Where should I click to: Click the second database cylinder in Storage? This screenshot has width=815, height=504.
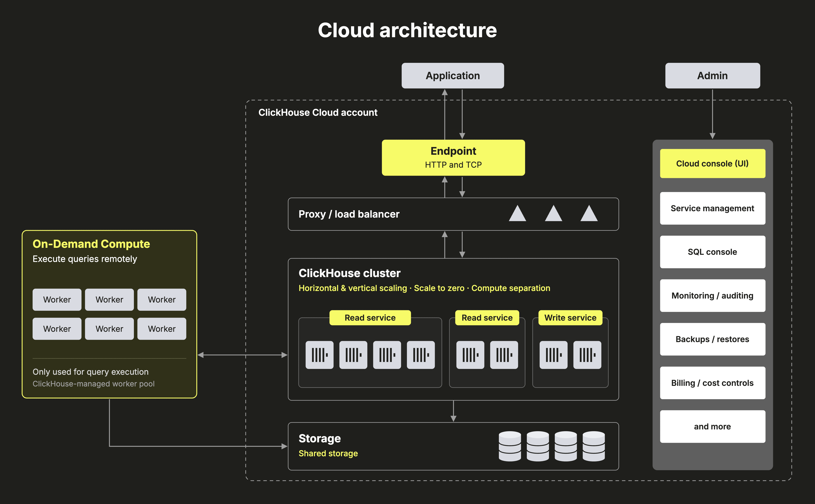[538, 446]
